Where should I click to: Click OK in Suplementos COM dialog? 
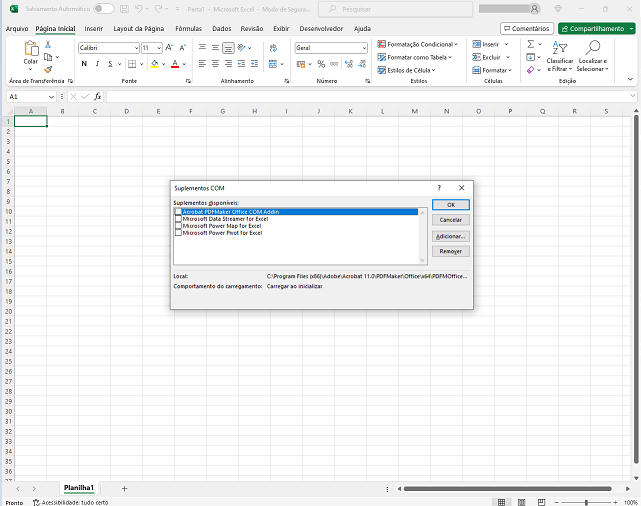(450, 205)
